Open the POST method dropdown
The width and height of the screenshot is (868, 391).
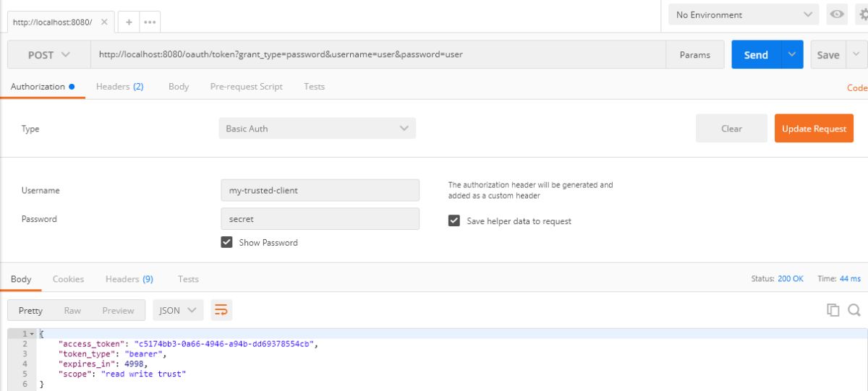(49, 55)
